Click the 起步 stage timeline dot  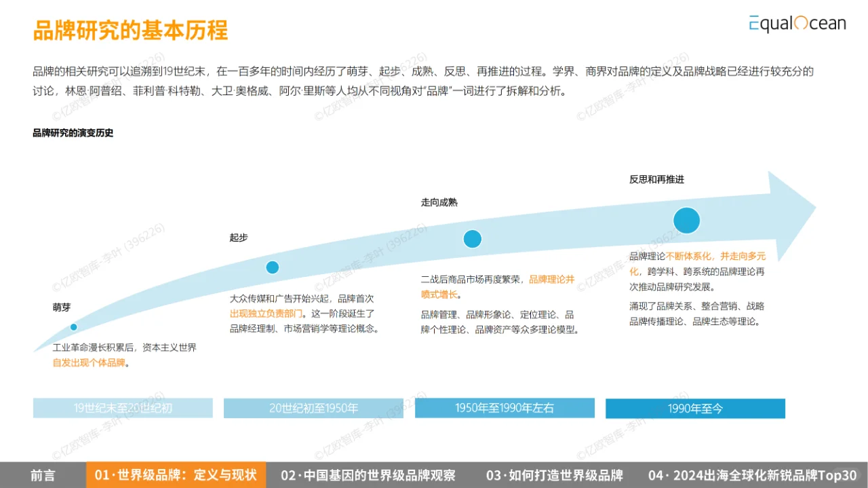(x=273, y=267)
